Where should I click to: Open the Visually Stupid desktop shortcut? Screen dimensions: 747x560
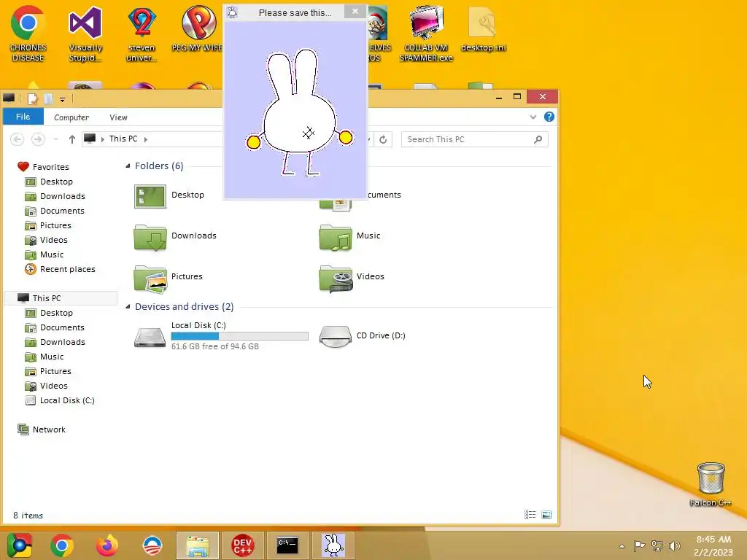click(x=85, y=34)
